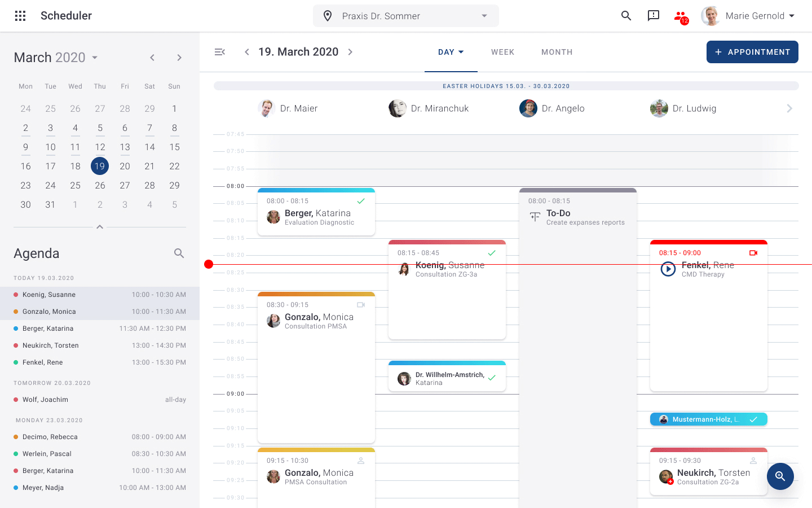The width and height of the screenshot is (812, 508).
Task: Click video camera icon on Gonzalo 08:30 appointment
Action: click(x=361, y=305)
